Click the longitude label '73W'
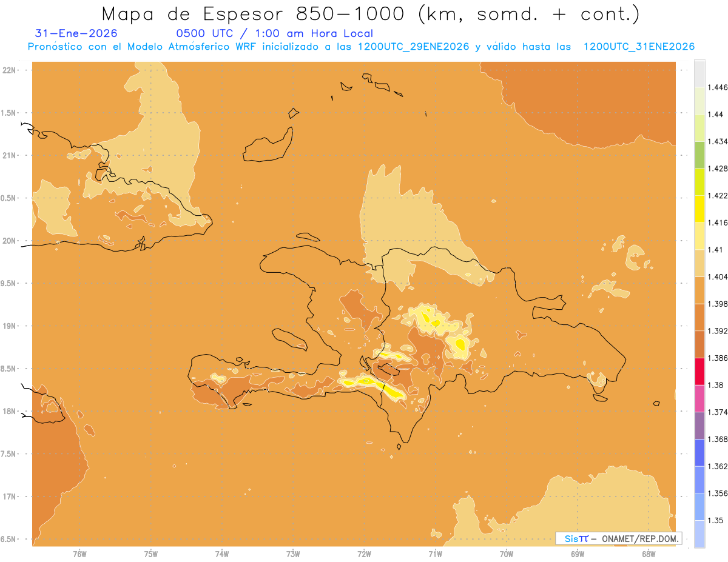 coord(293,555)
